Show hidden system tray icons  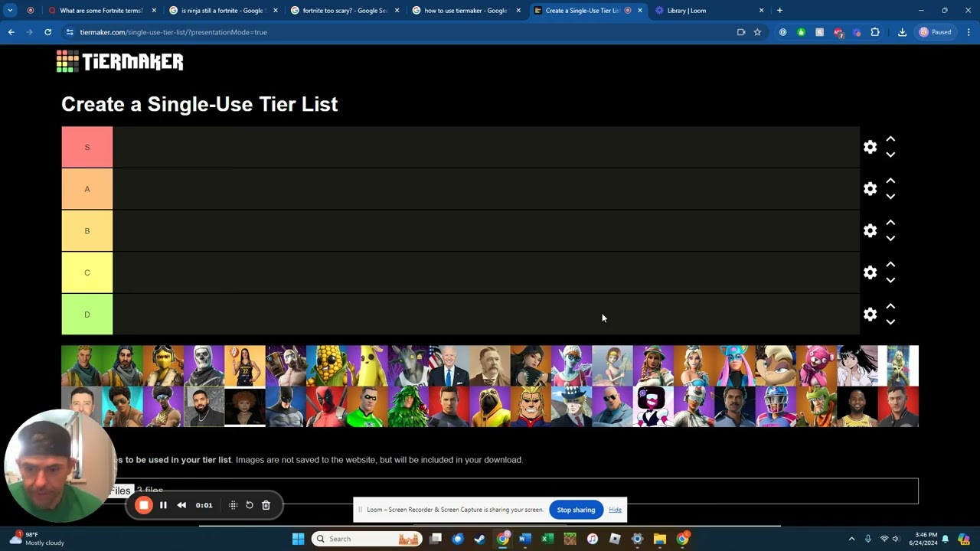851,539
